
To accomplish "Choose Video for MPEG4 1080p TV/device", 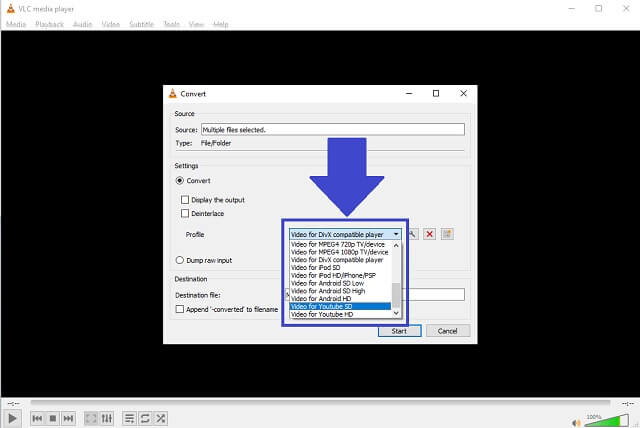I will click(339, 252).
